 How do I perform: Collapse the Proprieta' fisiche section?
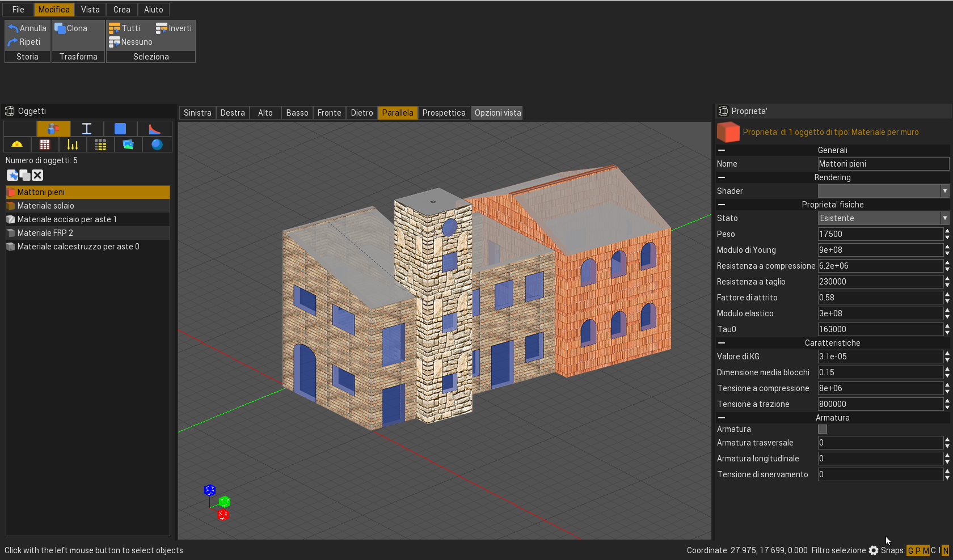(722, 205)
